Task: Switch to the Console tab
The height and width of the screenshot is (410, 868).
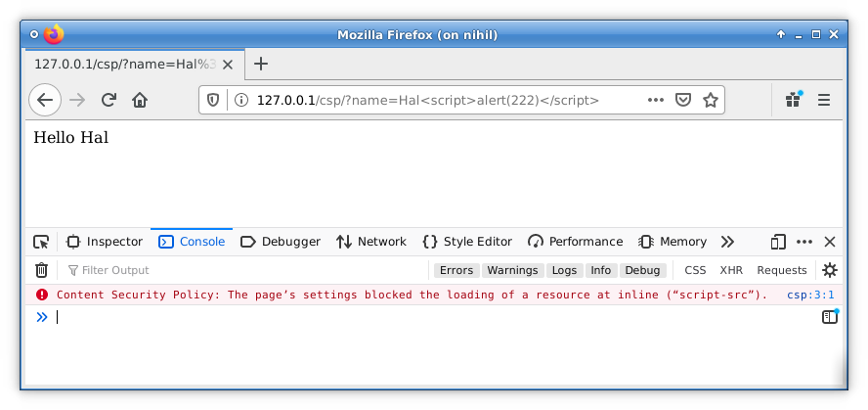Action: [192, 242]
